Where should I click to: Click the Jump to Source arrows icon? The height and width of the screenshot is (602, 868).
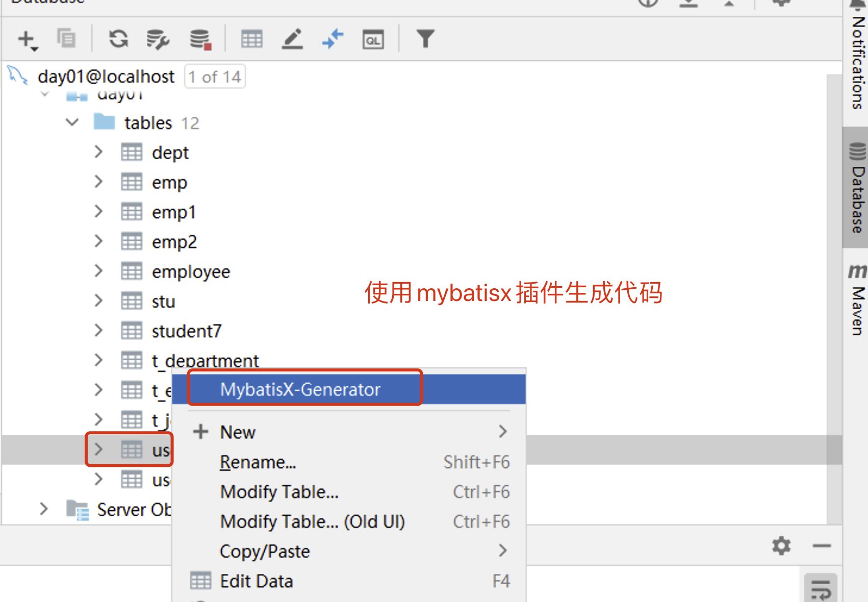tap(333, 39)
